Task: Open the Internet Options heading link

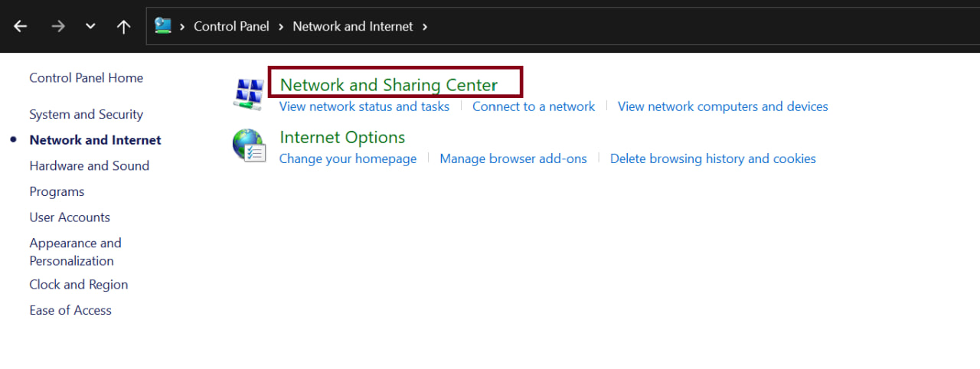Action: point(342,138)
